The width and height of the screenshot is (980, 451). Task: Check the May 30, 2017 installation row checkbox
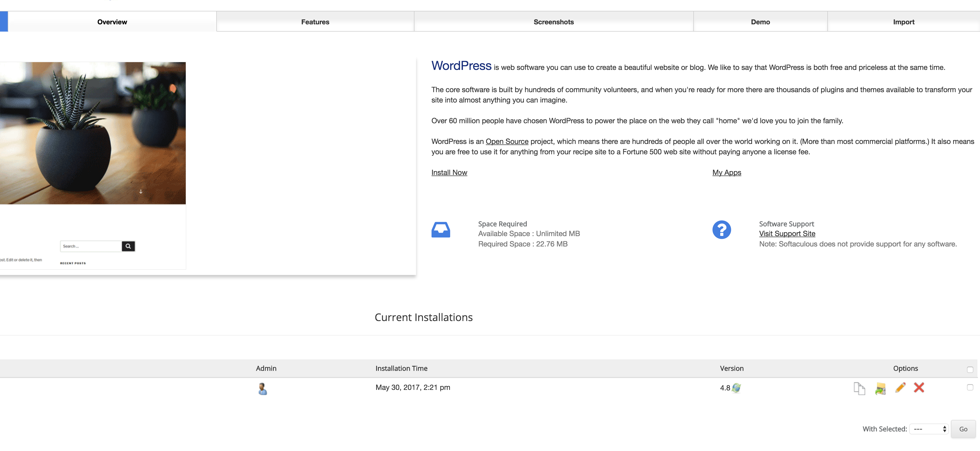click(970, 387)
